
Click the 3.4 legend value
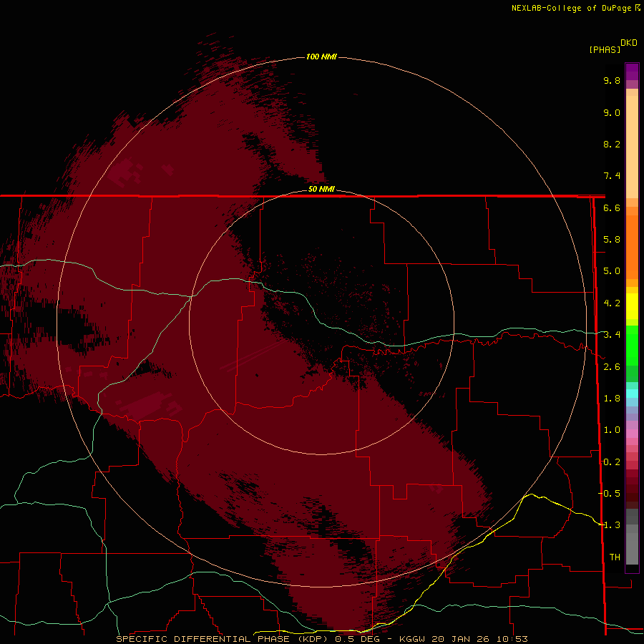612,335
